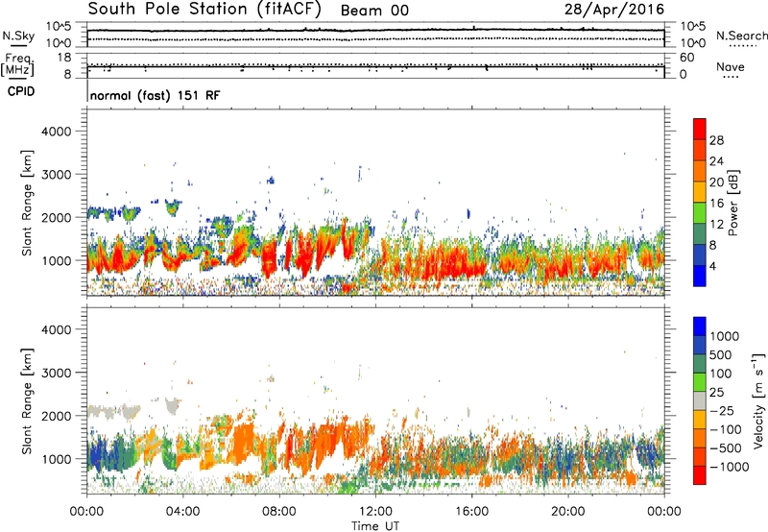This screenshot has height=532, width=768.
Task: Click the 04:00 time axis label
Action: (x=182, y=512)
